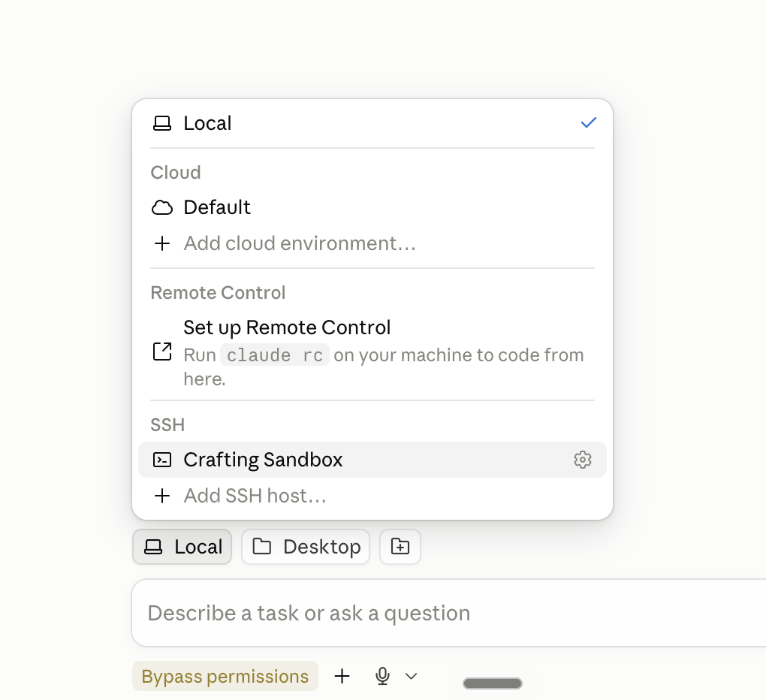This screenshot has width=766, height=700.
Task: Focus the Describe a task input field
Action: coord(448,613)
